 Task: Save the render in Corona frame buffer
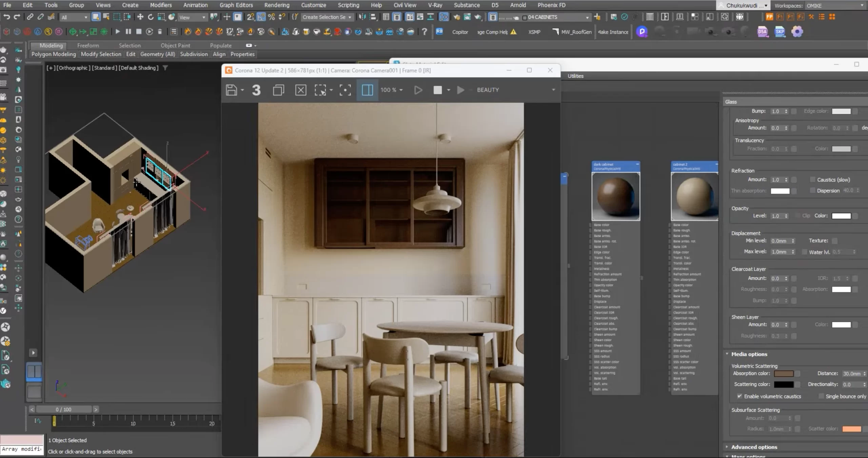pyautogui.click(x=232, y=90)
